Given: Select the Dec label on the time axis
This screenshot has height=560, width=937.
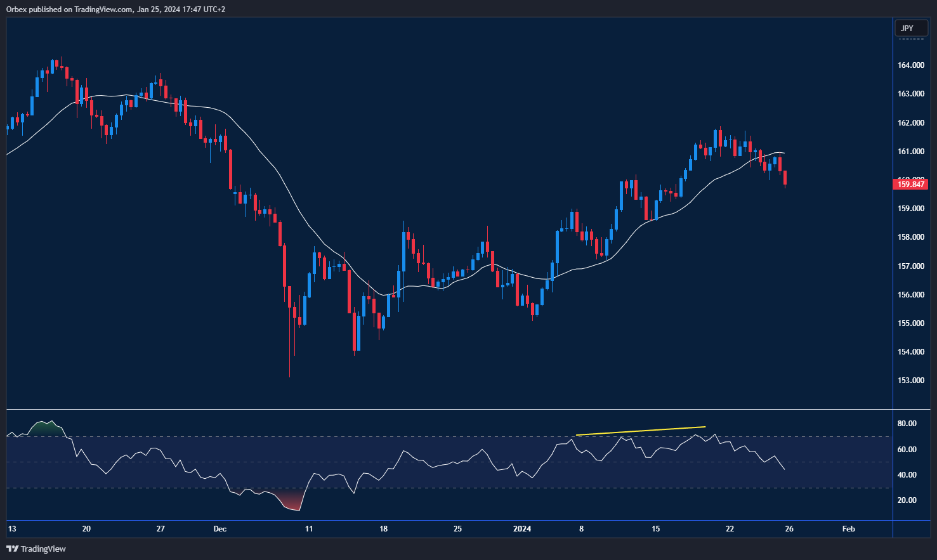Looking at the screenshot, I should 220,528.
